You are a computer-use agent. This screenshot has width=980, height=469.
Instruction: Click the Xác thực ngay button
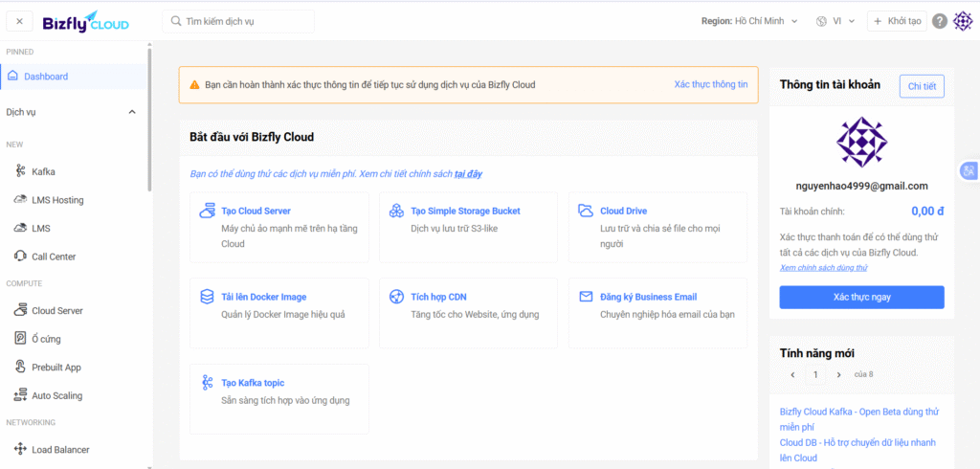tap(861, 298)
